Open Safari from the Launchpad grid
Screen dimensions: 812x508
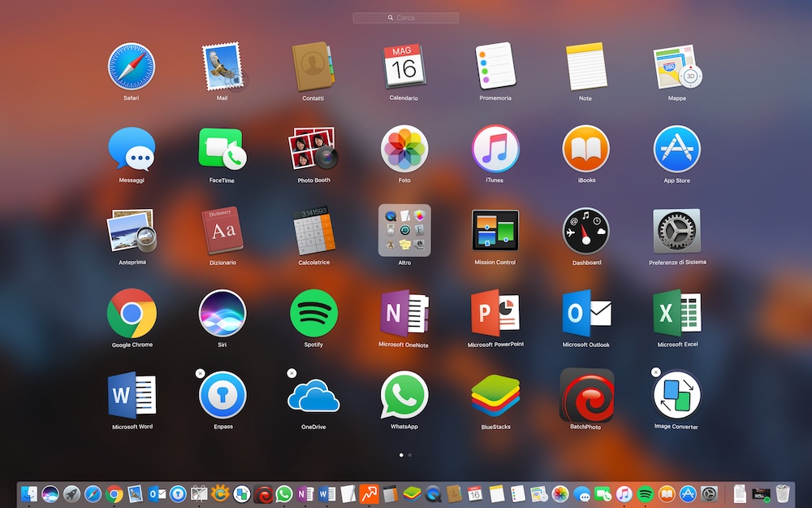click(x=131, y=67)
